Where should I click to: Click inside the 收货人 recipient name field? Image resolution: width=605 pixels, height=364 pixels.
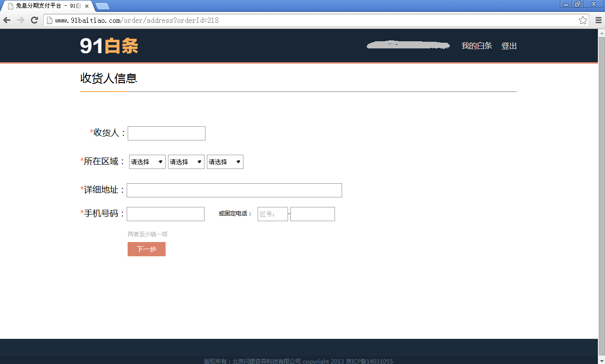pyautogui.click(x=166, y=133)
